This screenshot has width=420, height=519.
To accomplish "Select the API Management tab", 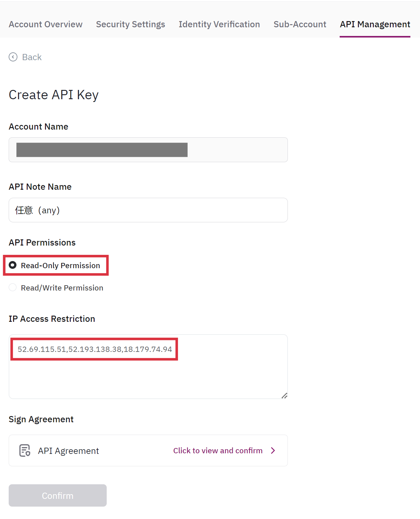I will click(x=375, y=24).
